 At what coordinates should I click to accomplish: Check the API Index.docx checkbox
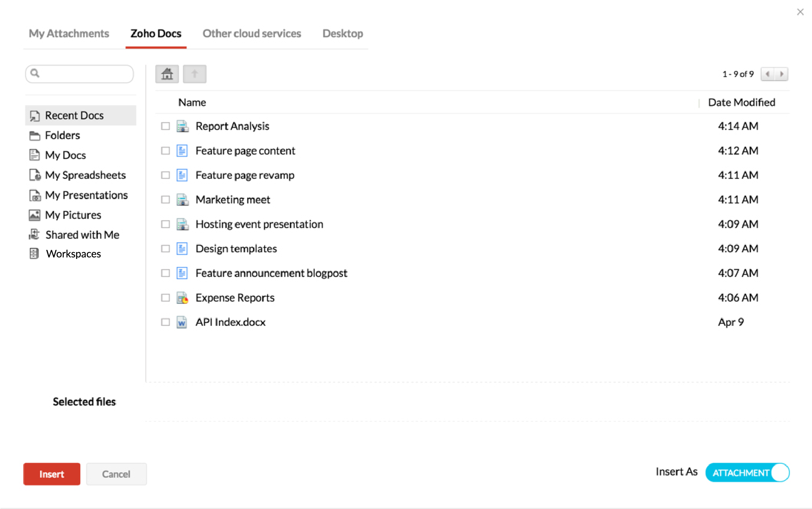pos(166,322)
